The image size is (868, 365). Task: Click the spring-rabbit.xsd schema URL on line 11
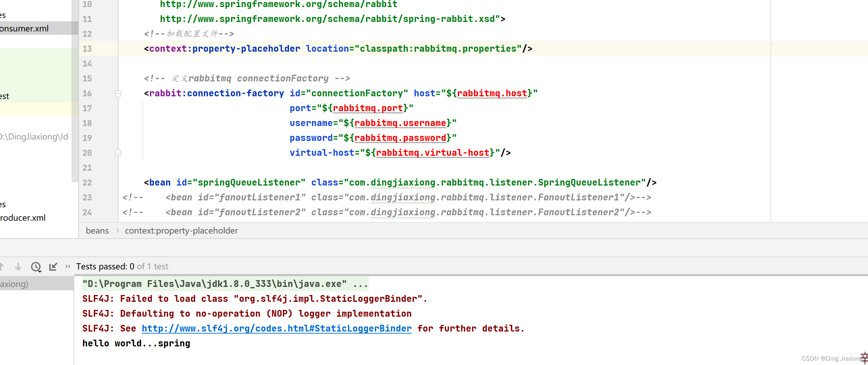coord(327,19)
